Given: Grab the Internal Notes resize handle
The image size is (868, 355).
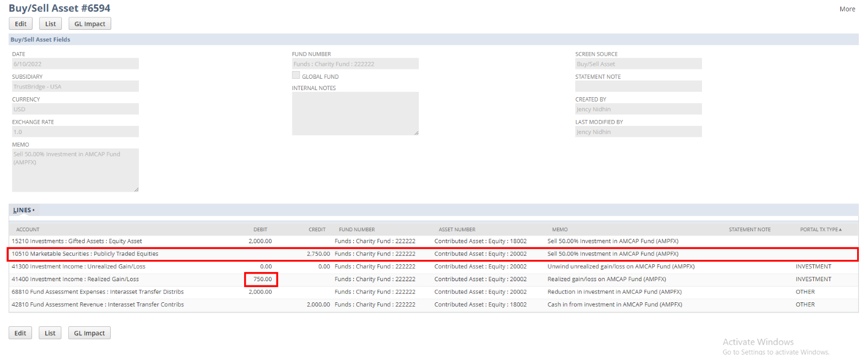Looking at the screenshot, I should click(416, 132).
